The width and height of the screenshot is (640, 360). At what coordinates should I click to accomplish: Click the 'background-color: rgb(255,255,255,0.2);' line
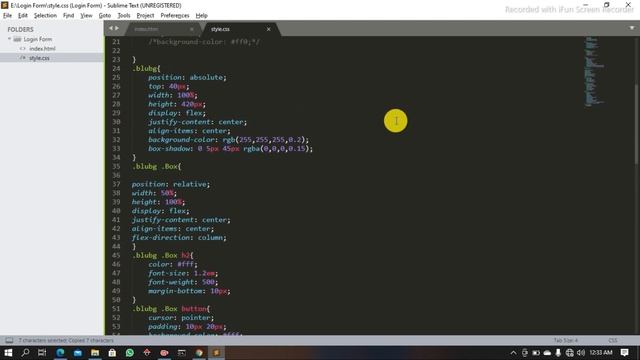[x=229, y=140]
